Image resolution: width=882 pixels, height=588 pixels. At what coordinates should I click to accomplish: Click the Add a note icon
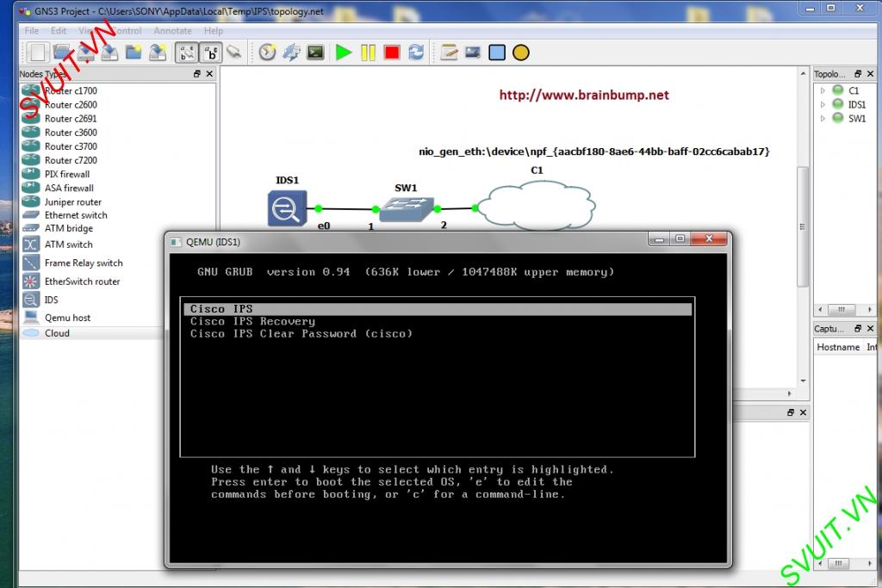[x=449, y=53]
